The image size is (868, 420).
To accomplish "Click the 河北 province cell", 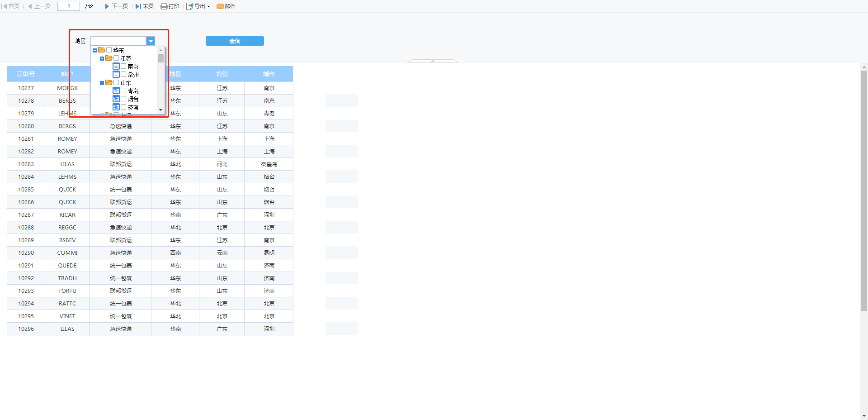I will (222, 164).
